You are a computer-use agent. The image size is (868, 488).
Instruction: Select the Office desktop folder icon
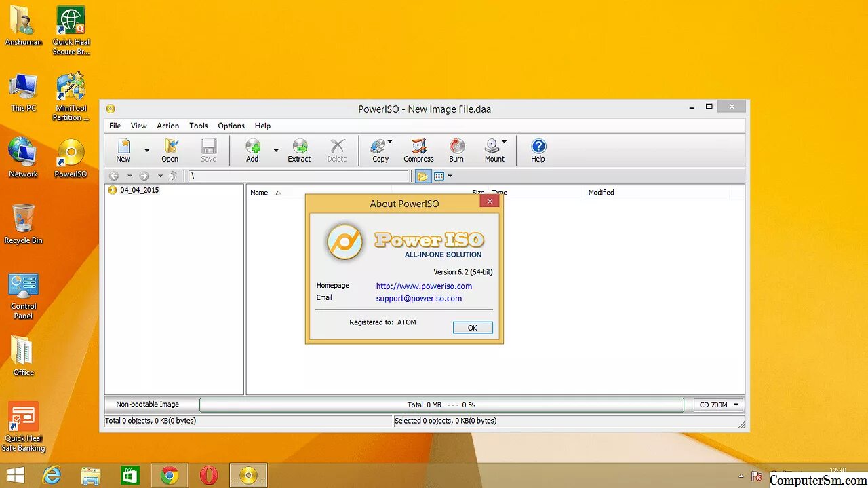coord(23,356)
